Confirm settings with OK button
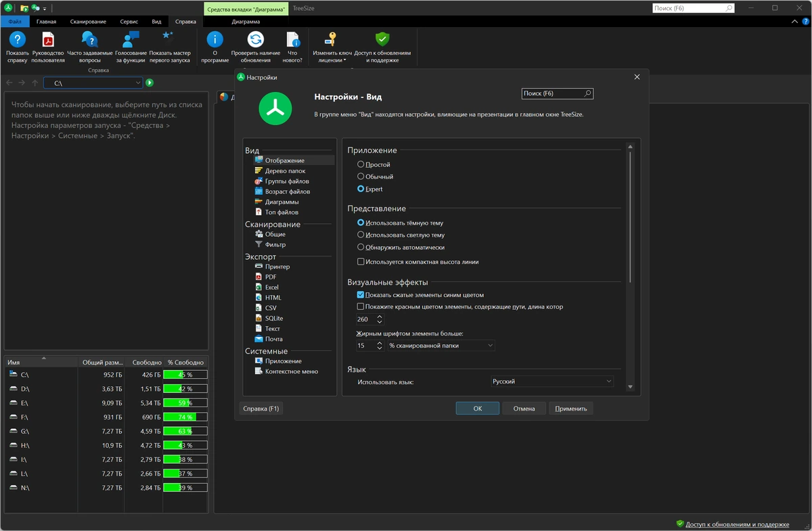Viewport: 812px width, 531px height. click(477, 409)
